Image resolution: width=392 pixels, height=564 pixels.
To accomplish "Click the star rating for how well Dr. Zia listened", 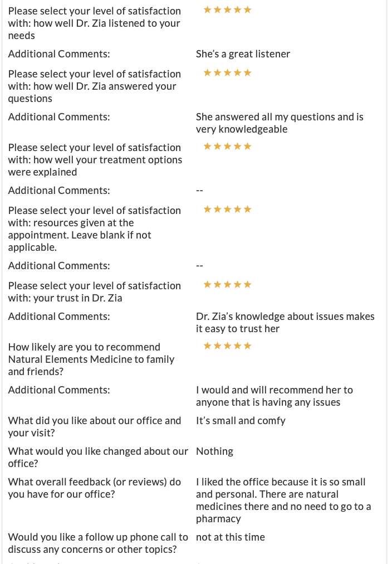I will coord(227,9).
